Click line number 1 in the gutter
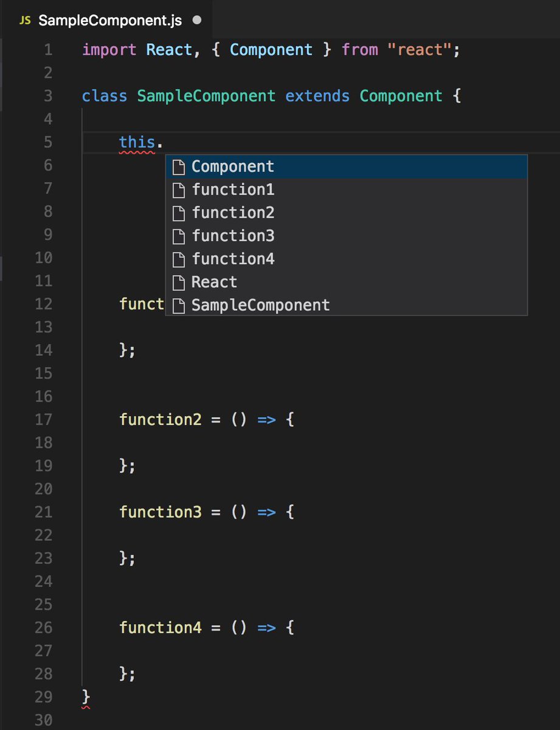The height and width of the screenshot is (730, 560). click(48, 49)
